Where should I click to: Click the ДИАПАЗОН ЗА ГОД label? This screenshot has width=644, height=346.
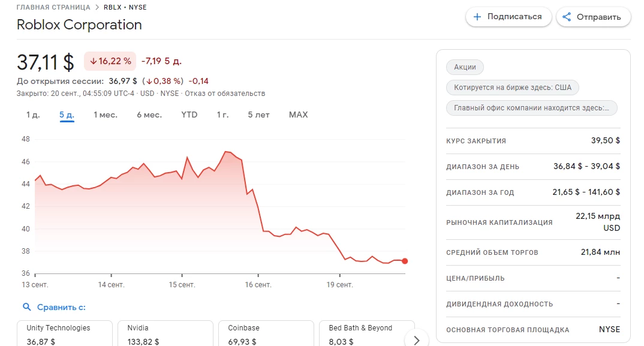tap(480, 192)
